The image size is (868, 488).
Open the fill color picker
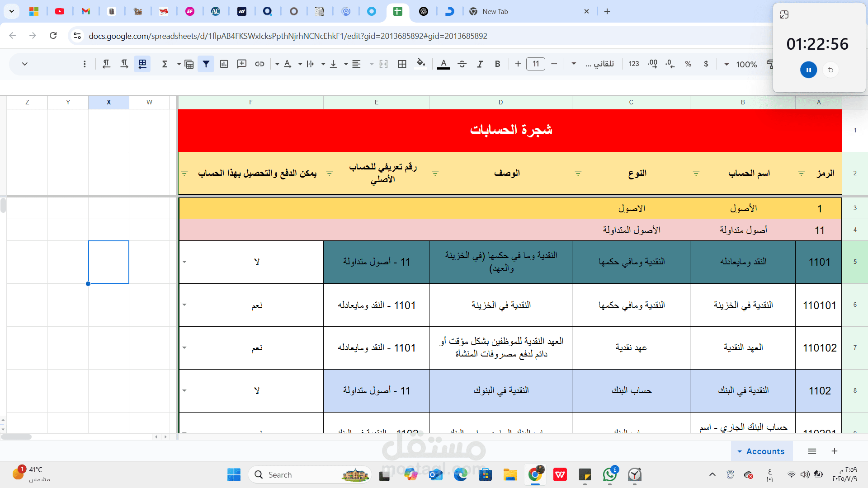coord(420,64)
